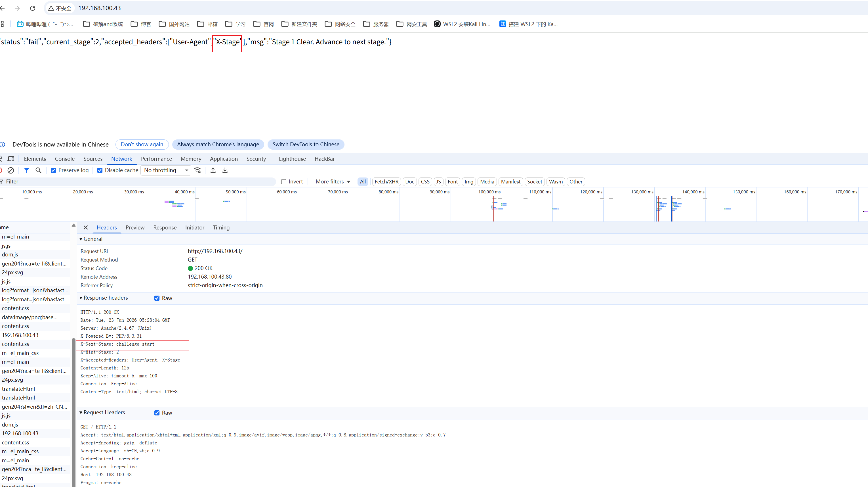Filter requests by Doc type

click(x=410, y=182)
